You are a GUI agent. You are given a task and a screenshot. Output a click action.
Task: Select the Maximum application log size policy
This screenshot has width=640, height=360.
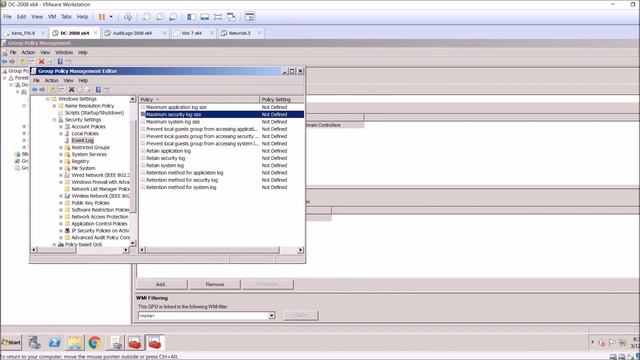point(176,107)
